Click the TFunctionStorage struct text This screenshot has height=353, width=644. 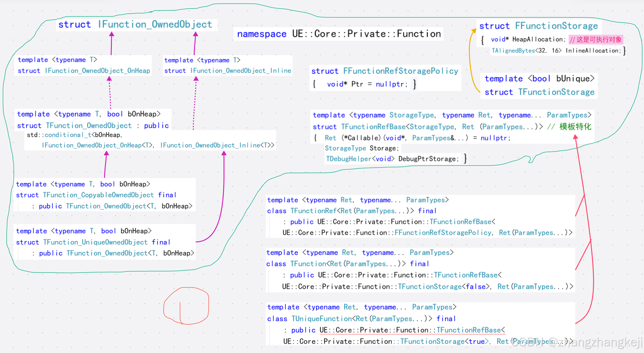[x=539, y=92]
